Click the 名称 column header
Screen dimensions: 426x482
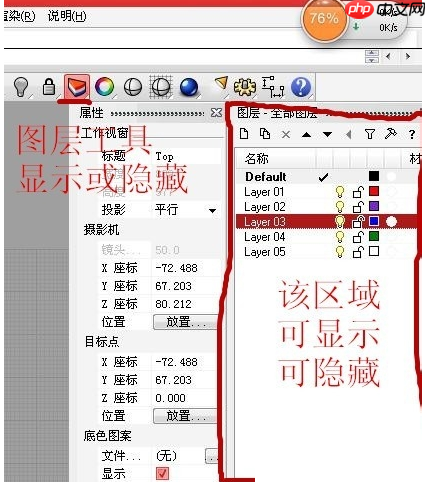pos(257,159)
